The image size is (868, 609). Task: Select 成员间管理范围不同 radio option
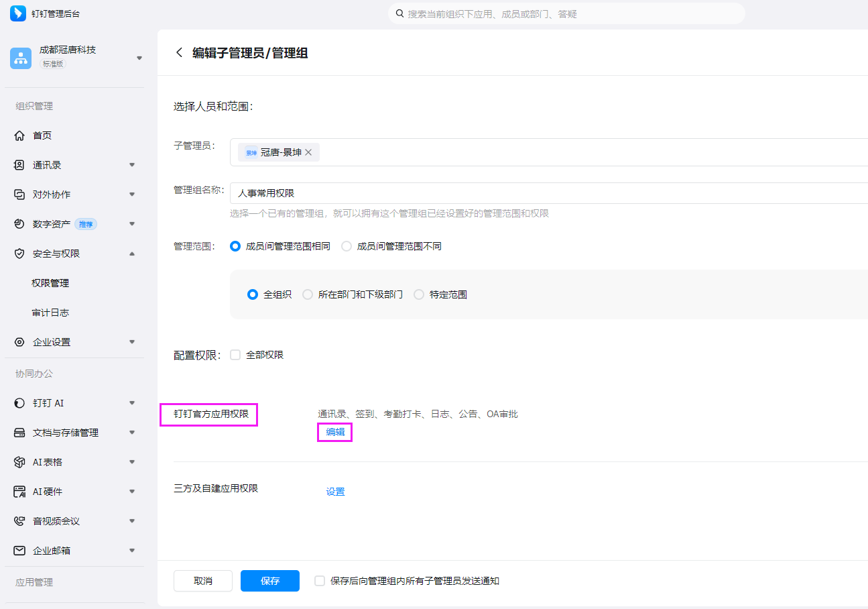coord(347,246)
